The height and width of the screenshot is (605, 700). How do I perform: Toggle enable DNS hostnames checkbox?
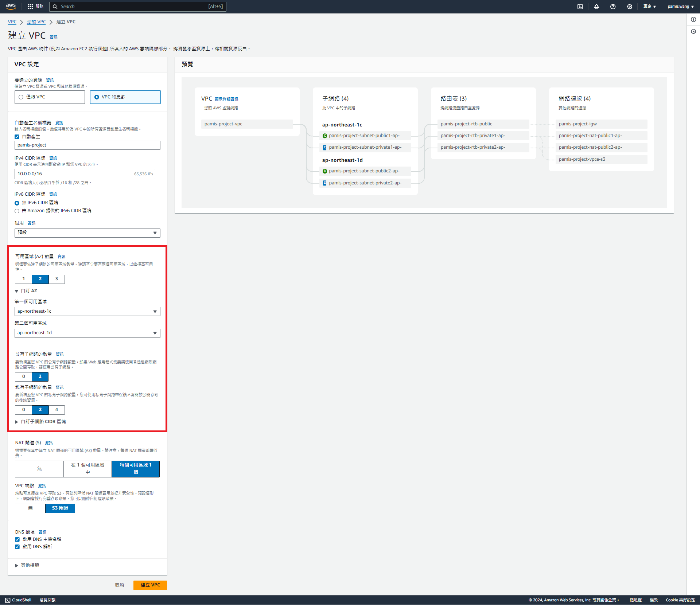[x=17, y=539]
